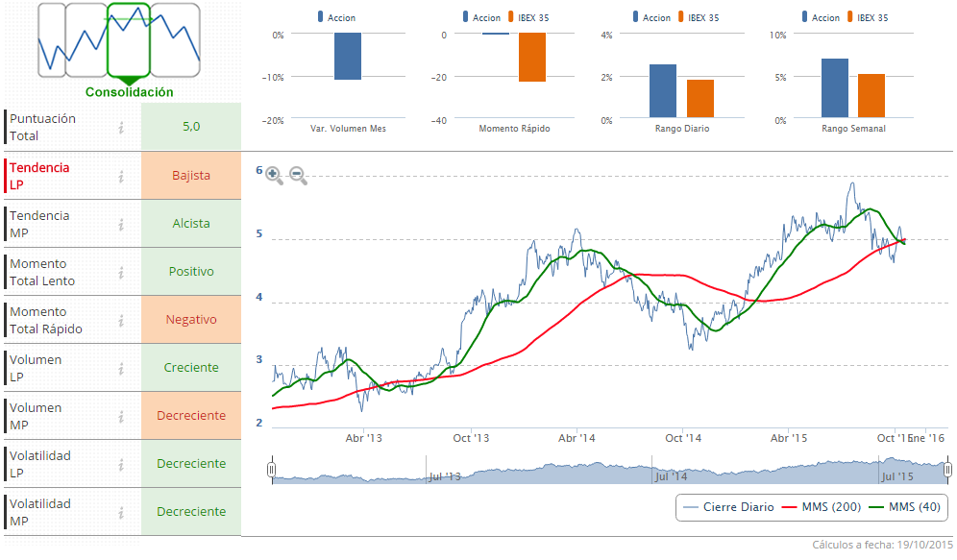Open the info icon for Momento Total Lento
957x560 pixels.
(121, 272)
